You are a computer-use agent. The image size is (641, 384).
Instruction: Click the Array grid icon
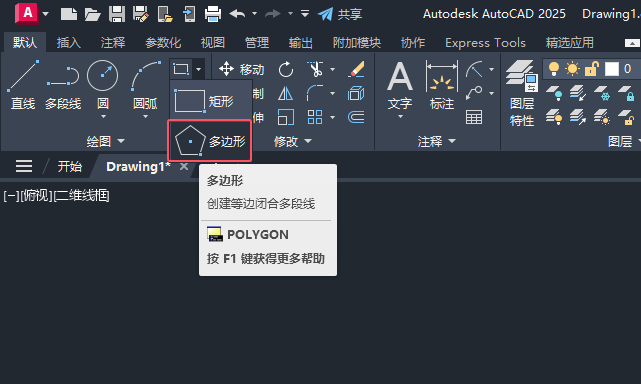(x=315, y=117)
